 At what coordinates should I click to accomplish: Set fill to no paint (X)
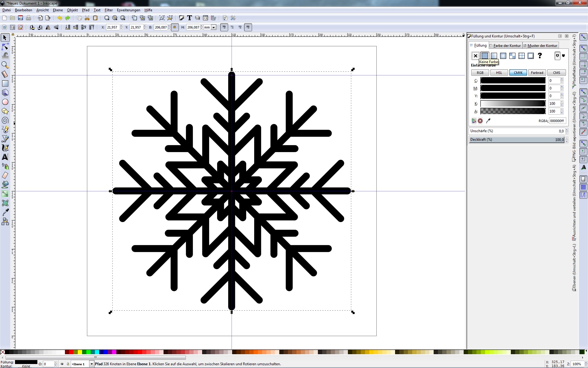[475, 56]
